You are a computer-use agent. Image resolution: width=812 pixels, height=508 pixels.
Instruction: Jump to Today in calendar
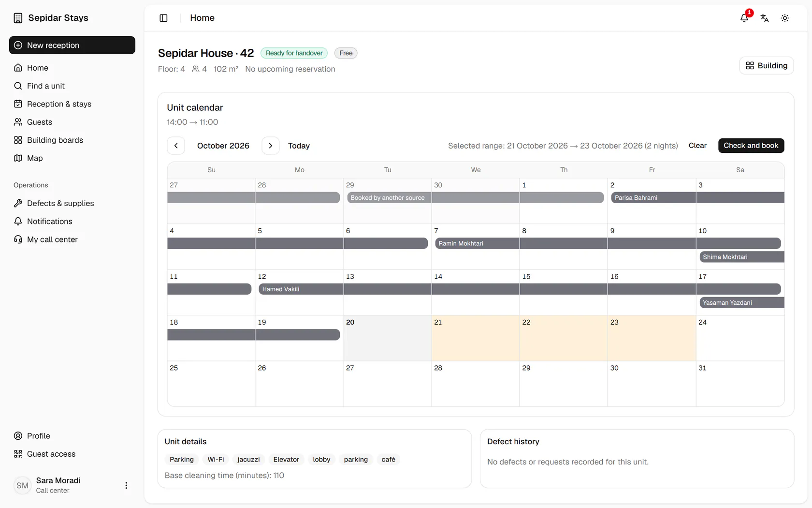click(299, 146)
